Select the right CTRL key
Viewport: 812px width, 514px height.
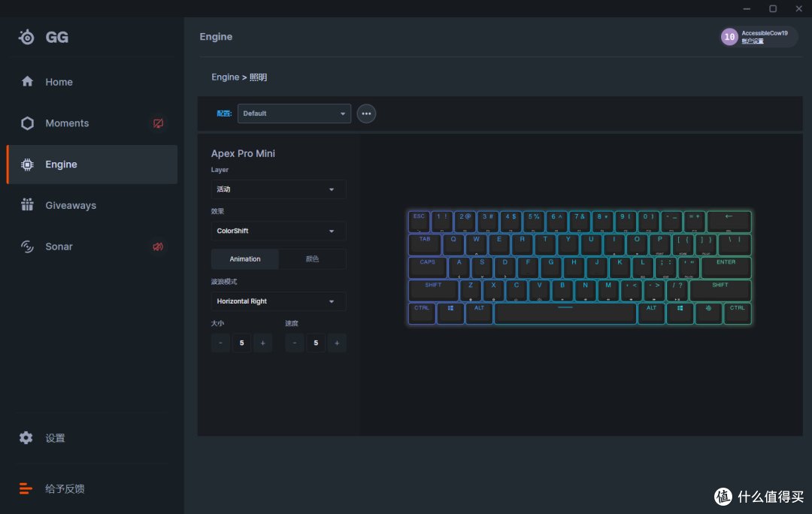click(738, 313)
